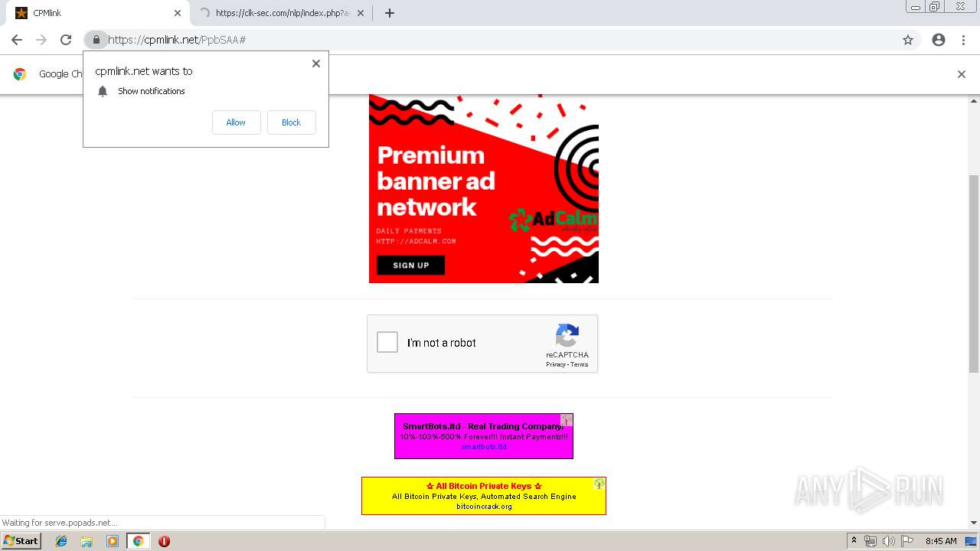Viewport: 980px width, 551px height.
Task: Click the page vertical scrollbar thumb
Action: (x=974, y=273)
